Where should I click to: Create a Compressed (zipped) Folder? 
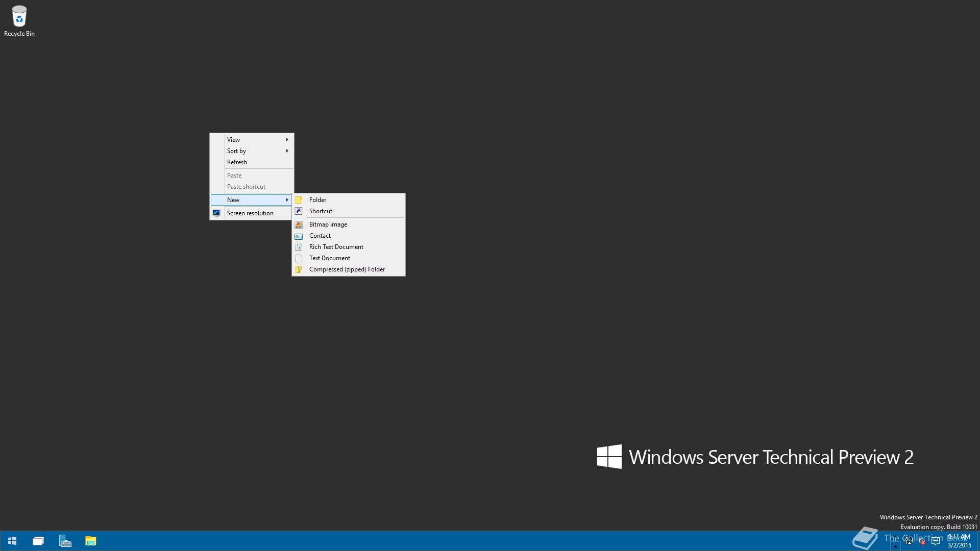[x=349, y=269]
